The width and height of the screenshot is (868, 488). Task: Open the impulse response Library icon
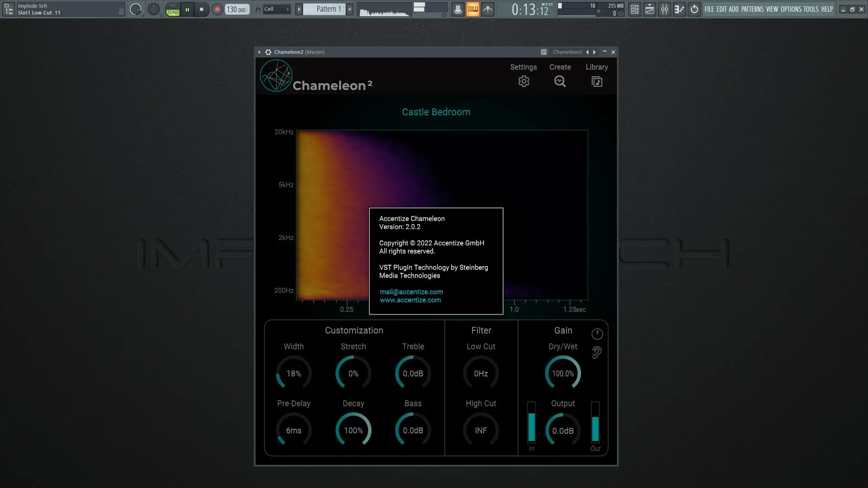coord(597,81)
